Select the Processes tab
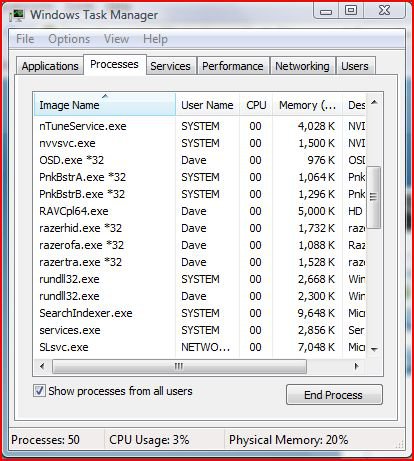Viewport: 414px width, 461px height. point(114,64)
